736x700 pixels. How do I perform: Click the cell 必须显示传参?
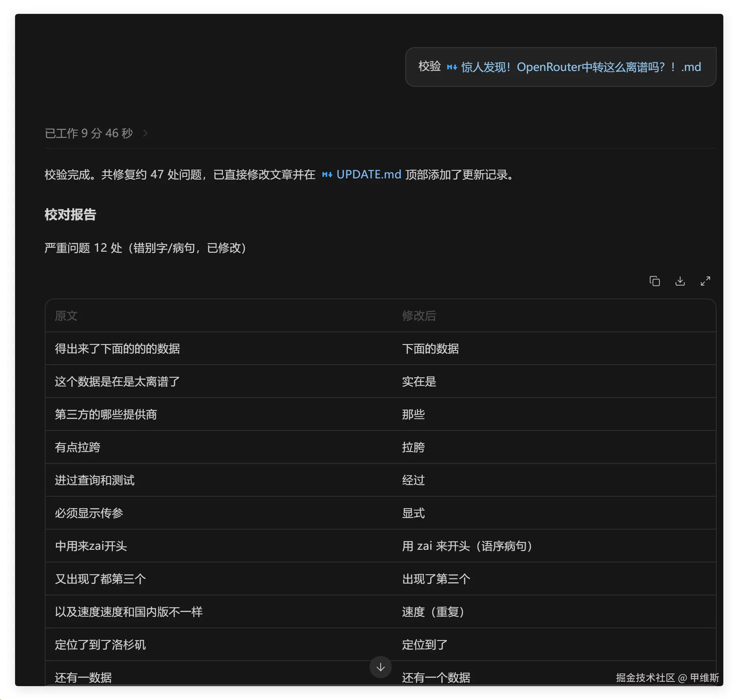coord(89,513)
